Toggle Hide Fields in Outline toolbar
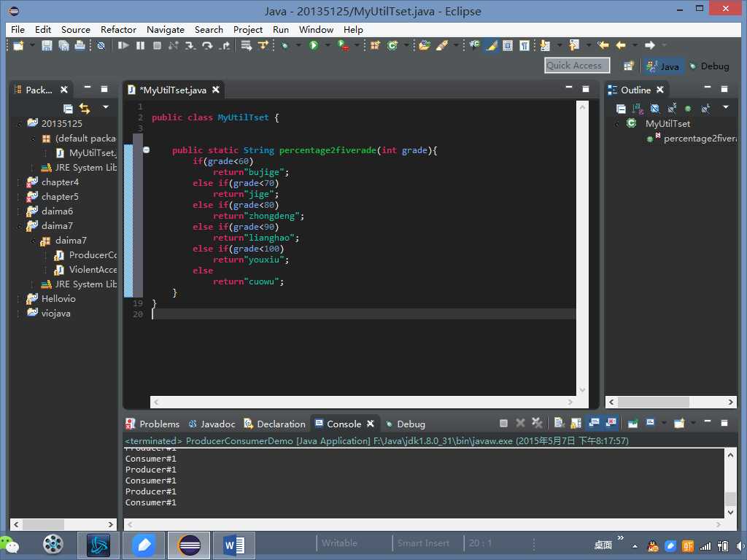This screenshot has width=747, height=560. click(x=655, y=109)
